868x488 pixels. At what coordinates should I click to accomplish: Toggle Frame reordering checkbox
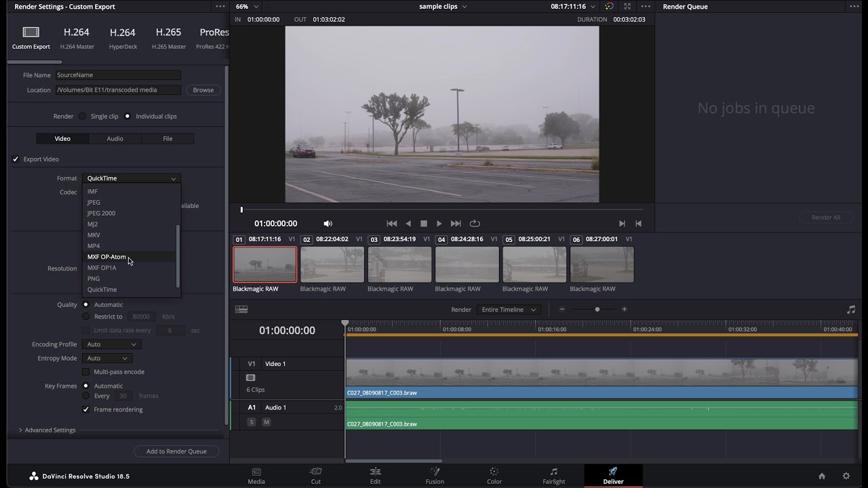[85, 409]
